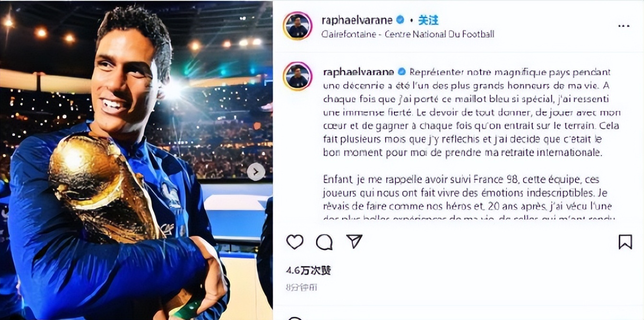
Task: Click raphaelvarane username at caption start
Action: [x=359, y=72]
